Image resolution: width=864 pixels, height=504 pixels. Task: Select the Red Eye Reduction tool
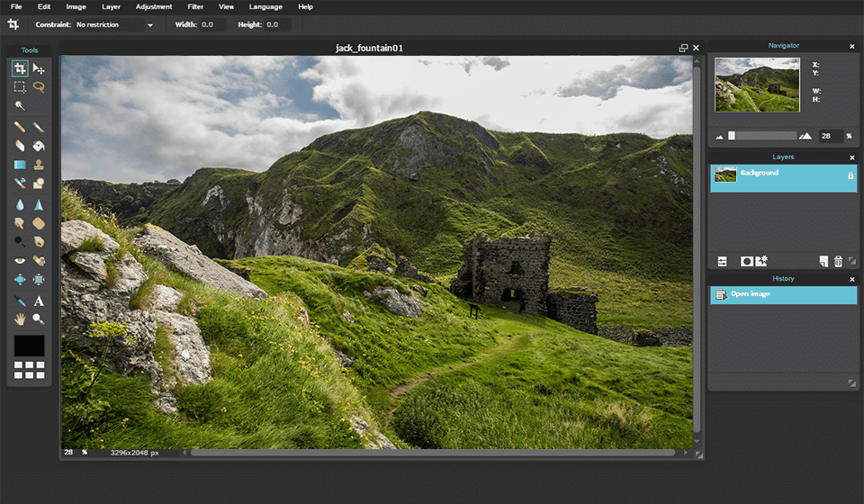click(20, 261)
